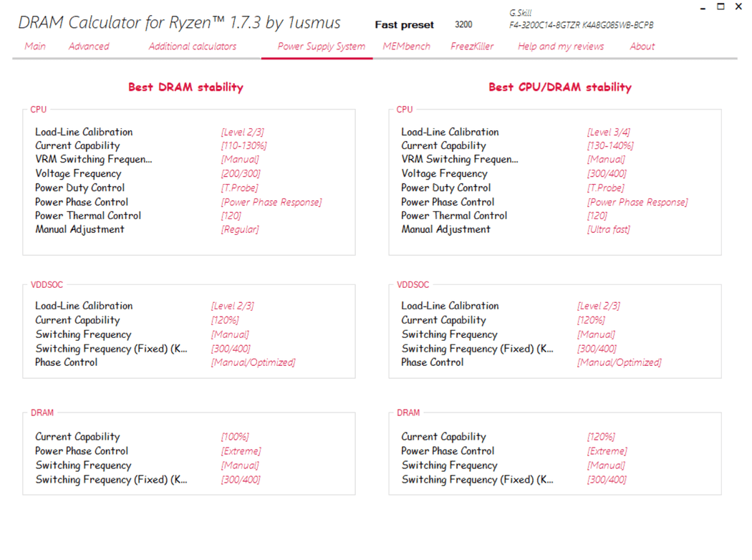This screenshot has width=752, height=560.
Task: Click [Manual] VRM Switching in Best CPU/DRAM CPU
Action: 606,160
